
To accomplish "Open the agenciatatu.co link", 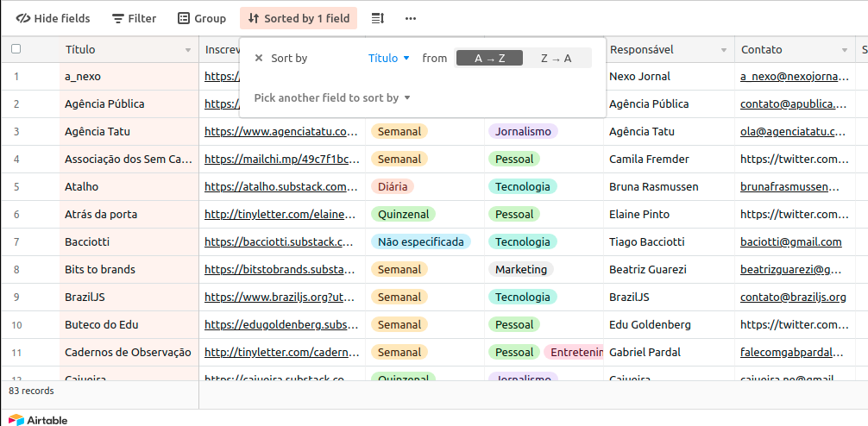I will point(282,132).
